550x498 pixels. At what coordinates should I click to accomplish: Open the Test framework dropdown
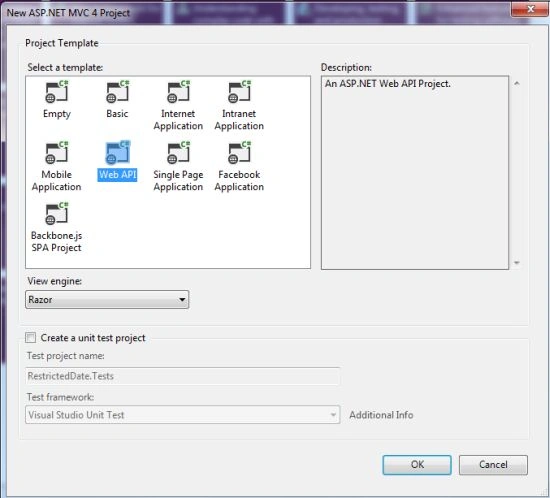pos(182,415)
